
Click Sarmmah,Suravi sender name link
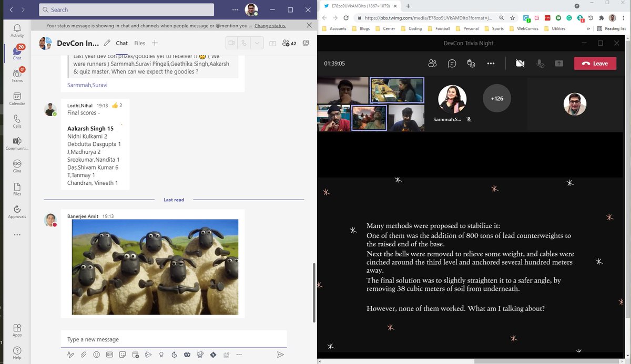pos(87,85)
